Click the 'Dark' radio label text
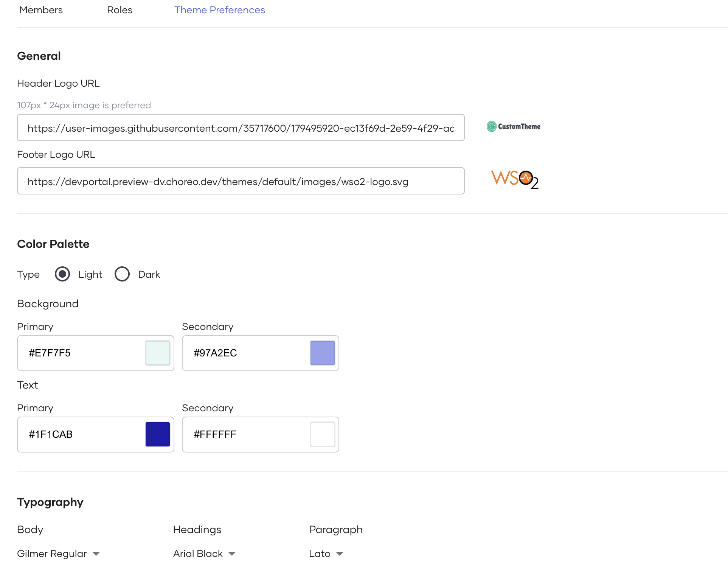 pyautogui.click(x=149, y=274)
